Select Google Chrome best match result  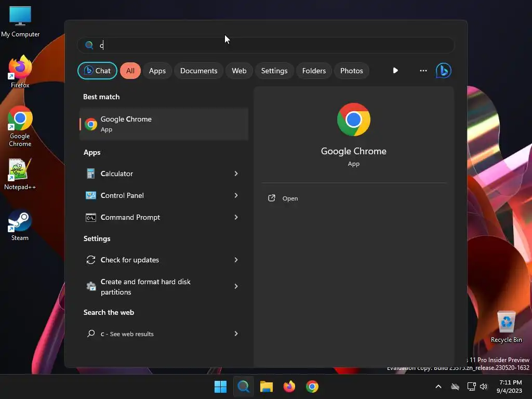pos(164,124)
